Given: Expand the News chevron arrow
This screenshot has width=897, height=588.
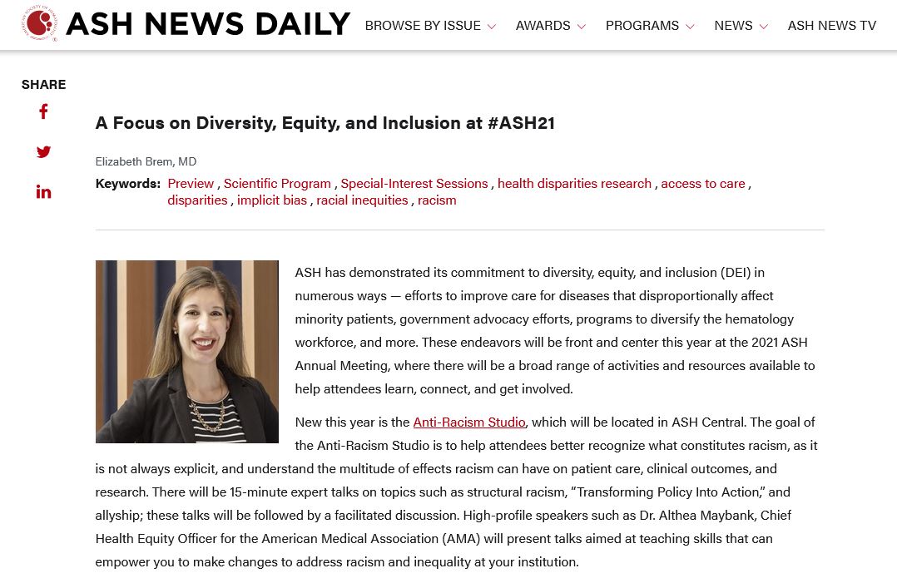Looking at the screenshot, I should (x=763, y=27).
